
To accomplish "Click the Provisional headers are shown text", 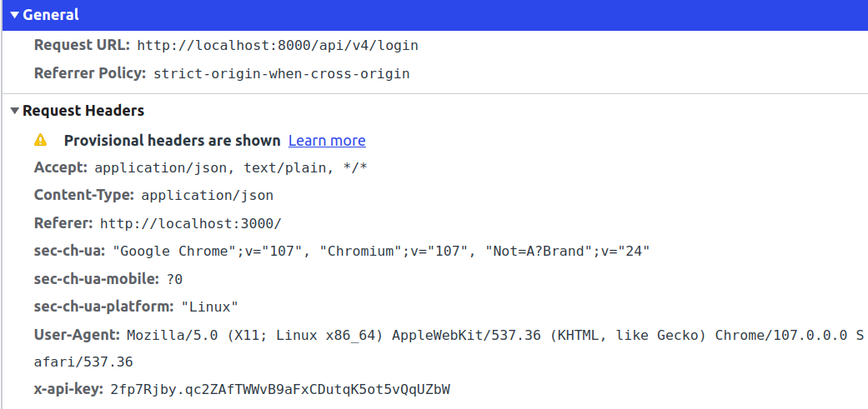I will click(172, 141).
